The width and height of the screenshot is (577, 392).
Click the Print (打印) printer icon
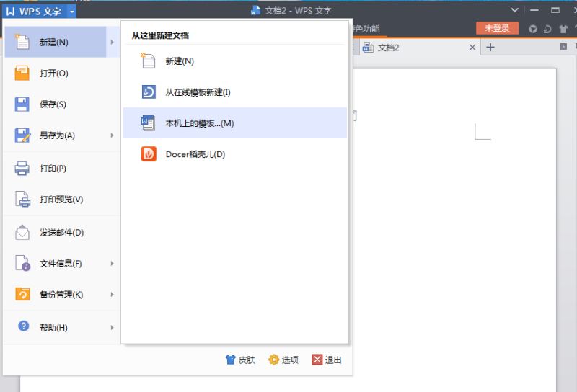point(22,169)
